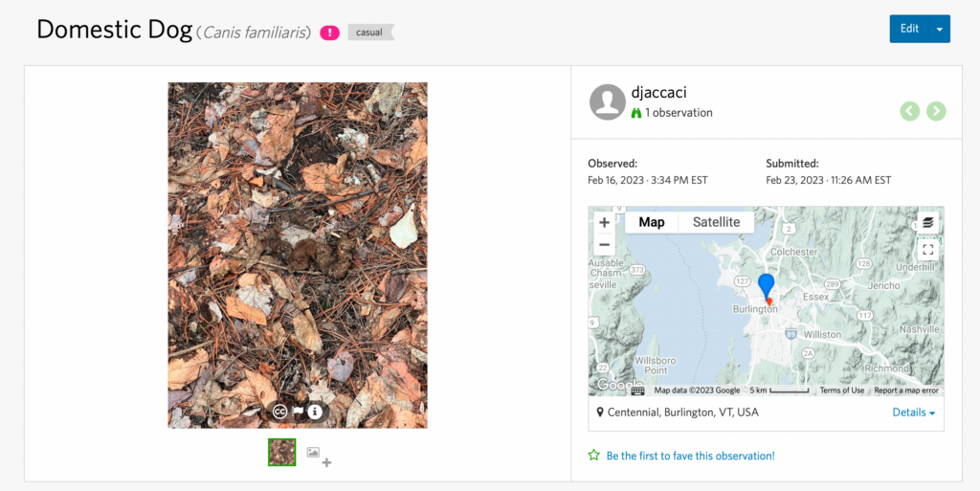Fave this observation with the star

(x=593, y=456)
